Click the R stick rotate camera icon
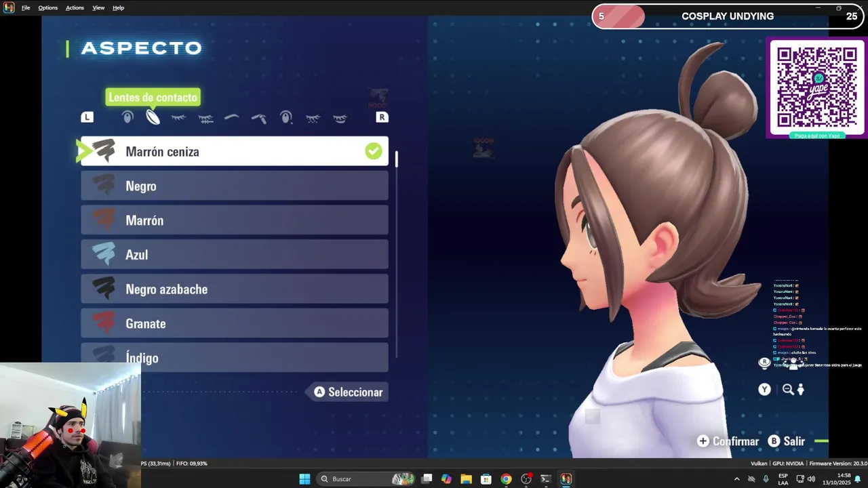 click(764, 363)
